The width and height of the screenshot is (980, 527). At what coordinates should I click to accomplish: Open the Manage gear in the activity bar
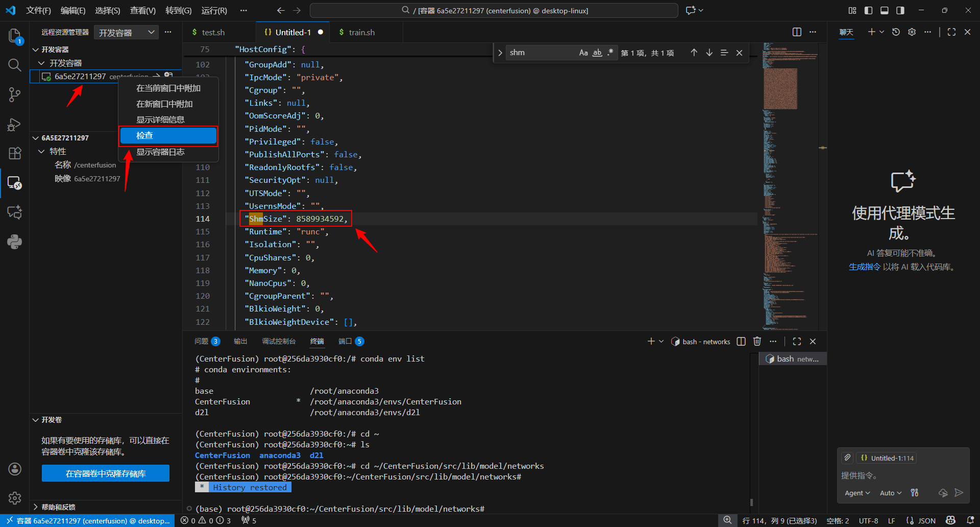(15, 498)
